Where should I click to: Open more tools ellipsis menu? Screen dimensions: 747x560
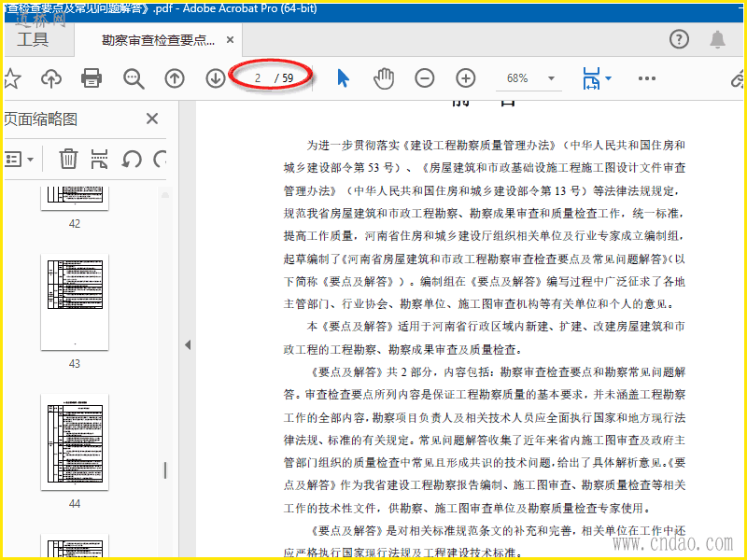[x=647, y=78]
